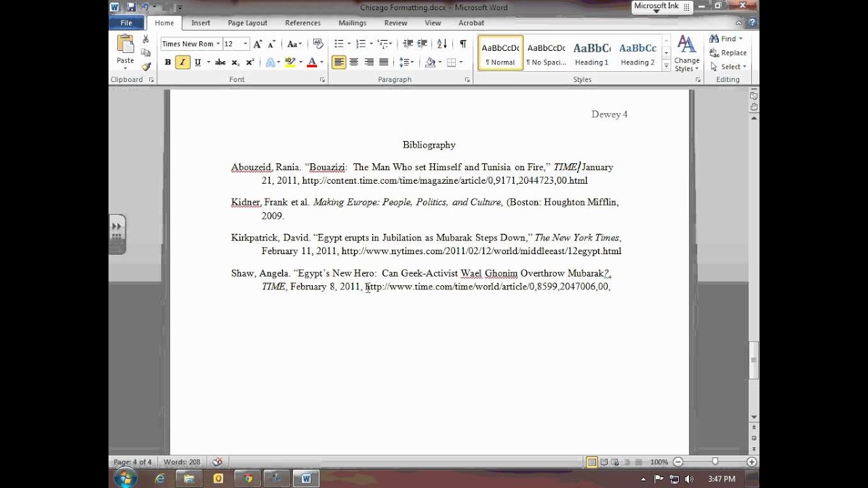Open the font name dropdown

click(218, 44)
